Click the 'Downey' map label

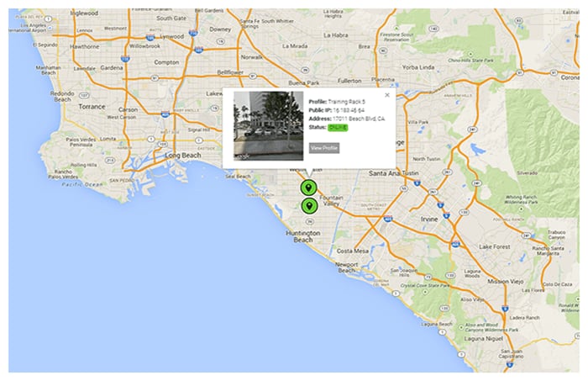[x=220, y=29]
